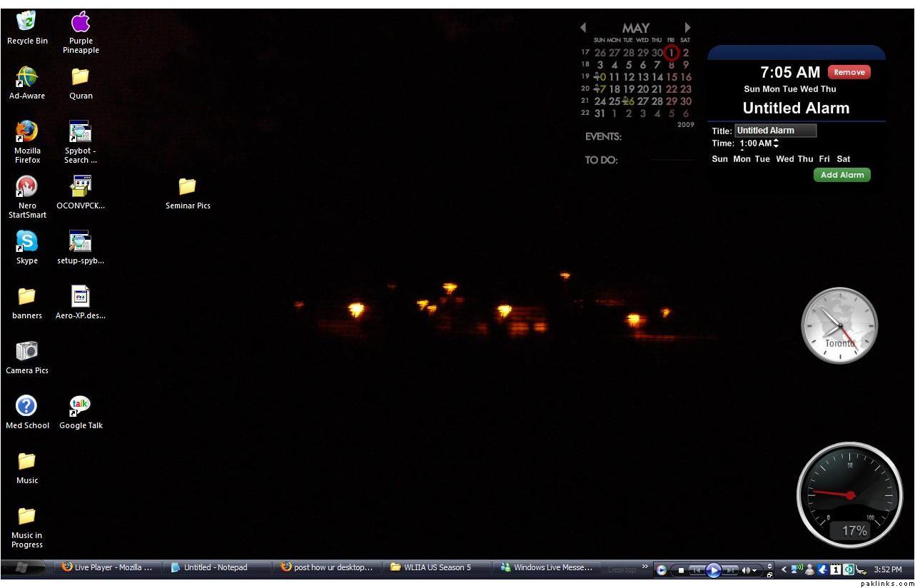Open the Purple Pineapple apple icon

tap(80, 22)
